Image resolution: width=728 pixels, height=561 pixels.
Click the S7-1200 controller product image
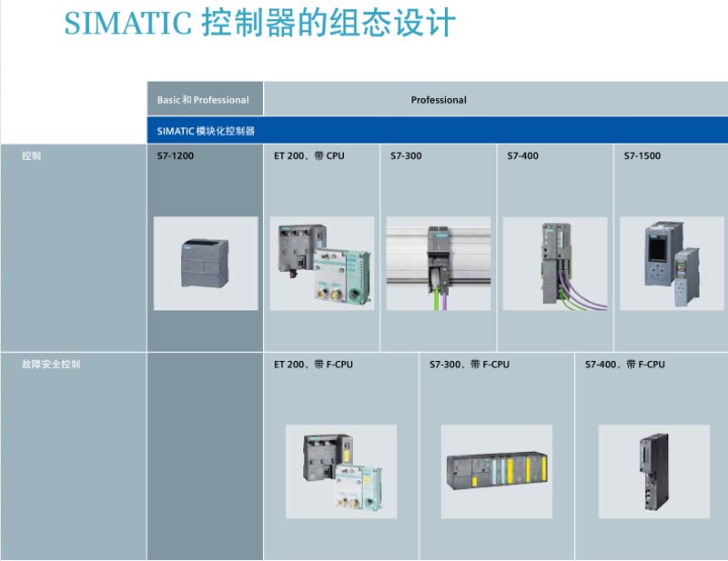pos(206,263)
